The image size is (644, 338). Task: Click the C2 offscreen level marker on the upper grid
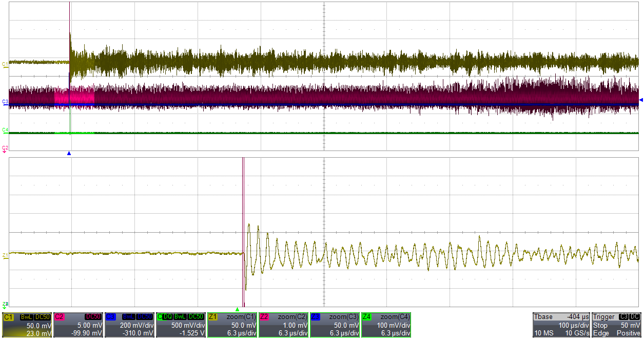[5, 148]
